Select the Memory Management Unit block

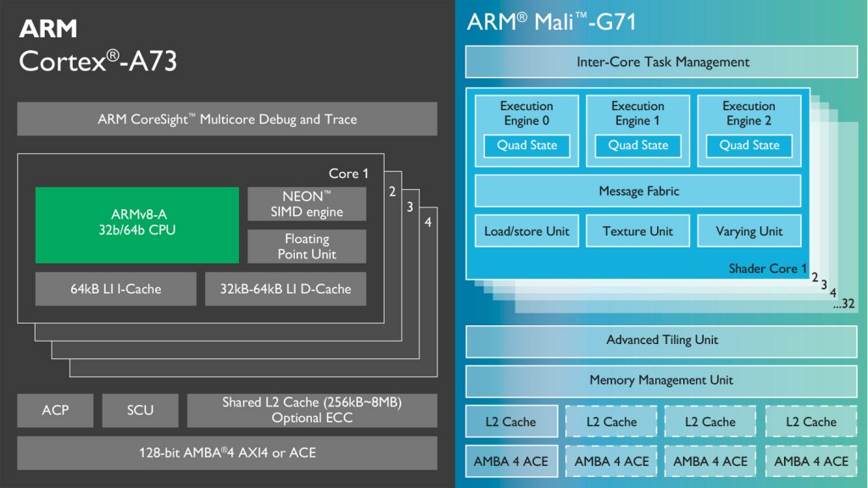(661, 380)
